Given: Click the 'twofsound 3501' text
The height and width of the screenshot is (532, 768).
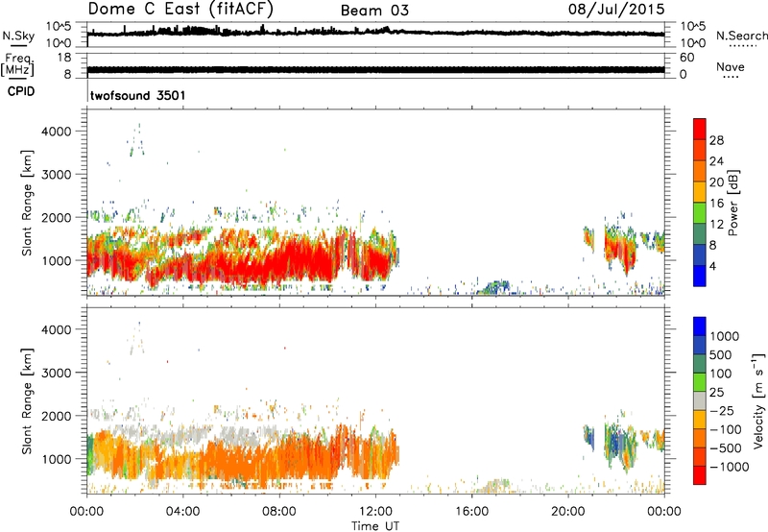Looking at the screenshot, I should (138, 95).
